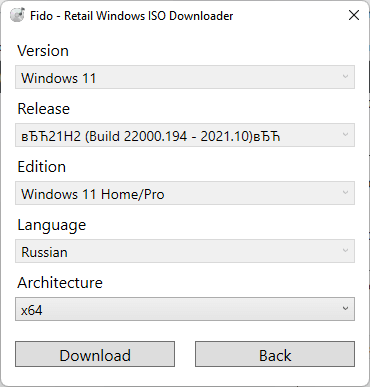Open the Language dropdown showing Russian
Screen dimensions: 370x387
coord(185,251)
